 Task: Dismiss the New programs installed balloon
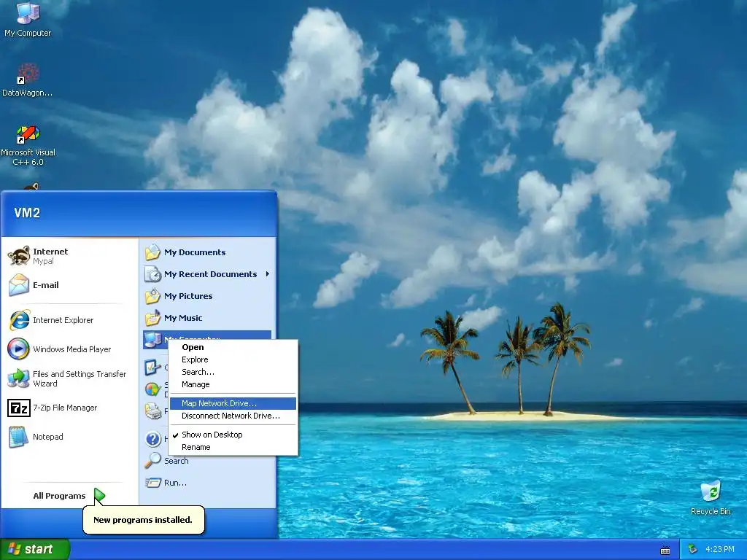(144, 520)
